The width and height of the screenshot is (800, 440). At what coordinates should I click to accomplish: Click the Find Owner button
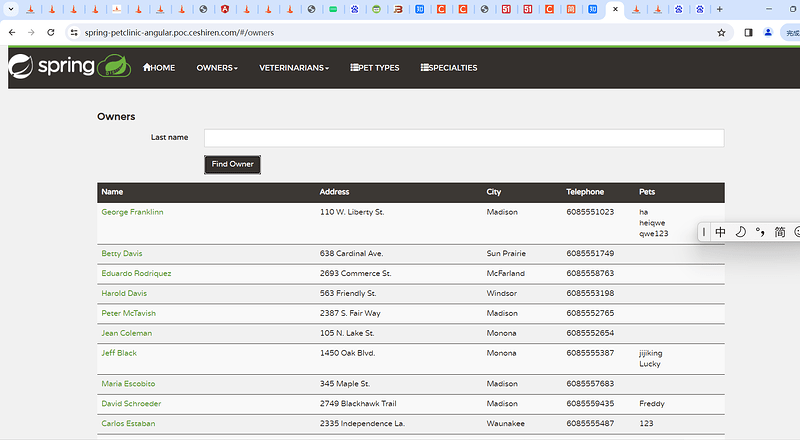233,164
